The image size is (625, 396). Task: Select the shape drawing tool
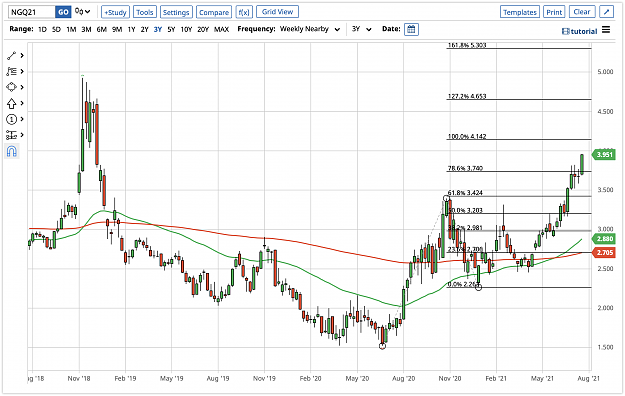pyautogui.click(x=11, y=87)
